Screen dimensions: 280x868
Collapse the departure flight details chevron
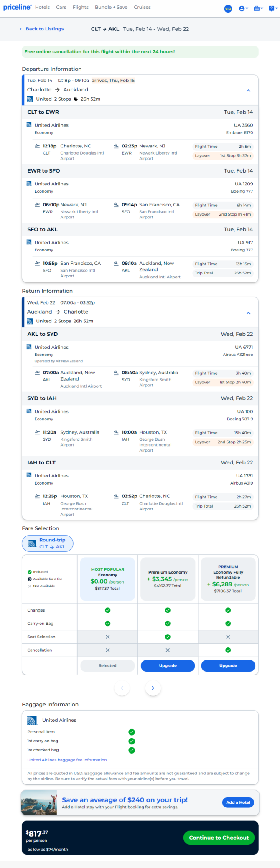point(248,91)
